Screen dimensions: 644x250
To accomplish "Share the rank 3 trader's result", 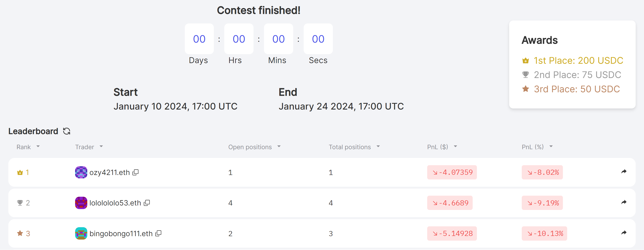I will (x=624, y=233).
